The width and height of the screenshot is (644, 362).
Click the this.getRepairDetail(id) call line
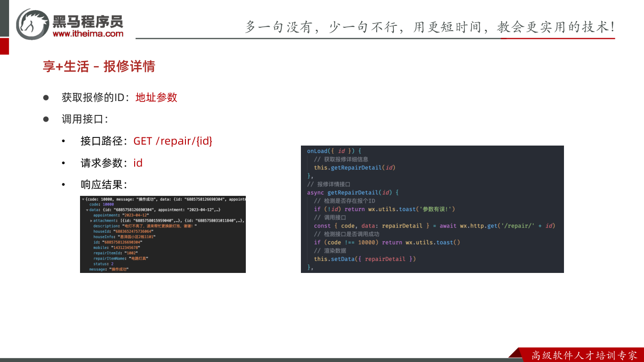pyautogui.click(x=355, y=168)
